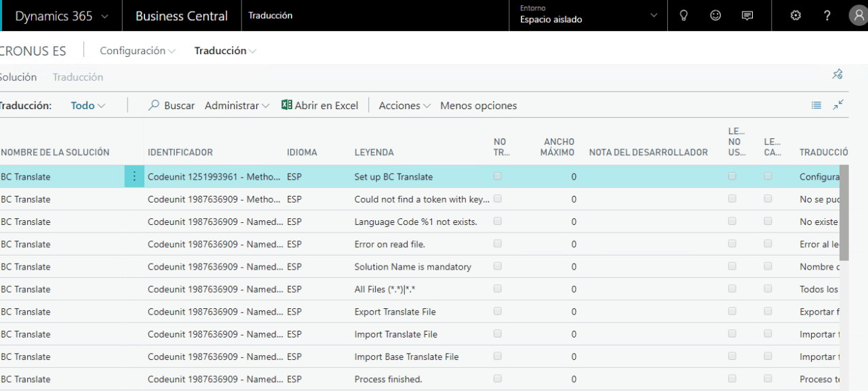
Task: Click the question mark help icon
Action: tap(827, 16)
